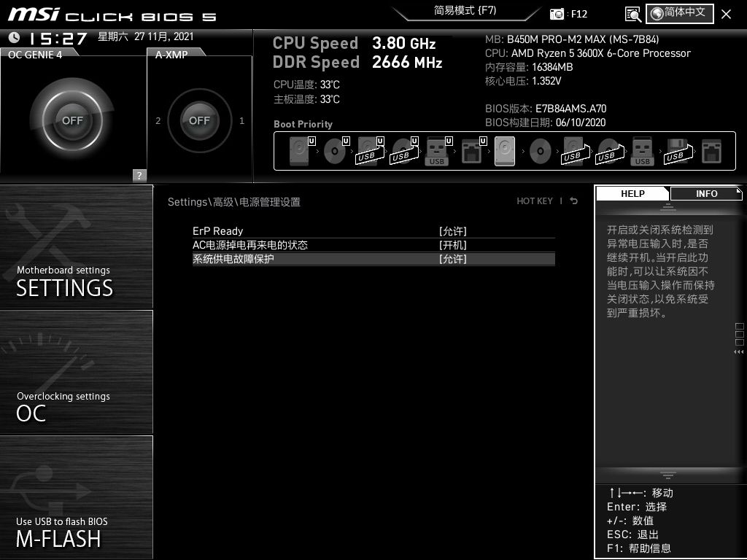Select the UEFI optical disc boot device icon
The image size is (747, 560).
pyautogui.click(x=336, y=151)
